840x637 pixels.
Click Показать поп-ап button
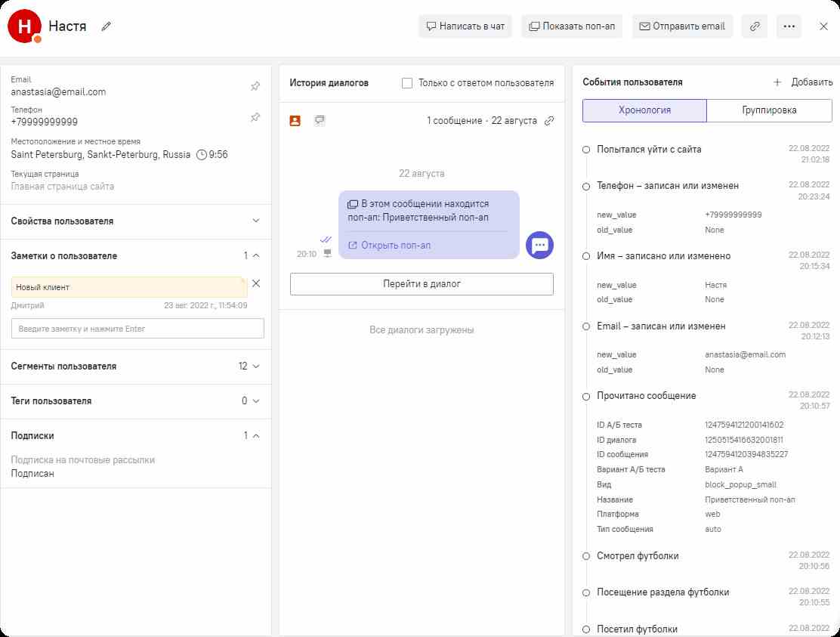pos(572,26)
